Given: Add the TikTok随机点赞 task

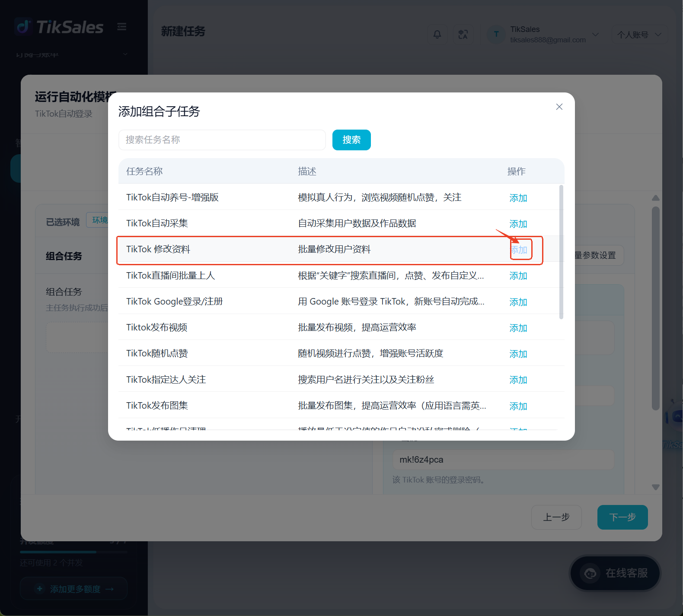Looking at the screenshot, I should 518,354.
